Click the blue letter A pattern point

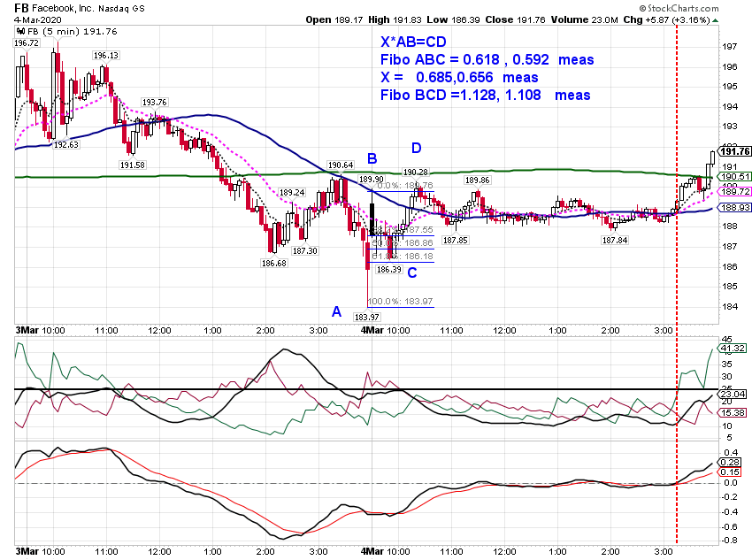coord(337,312)
